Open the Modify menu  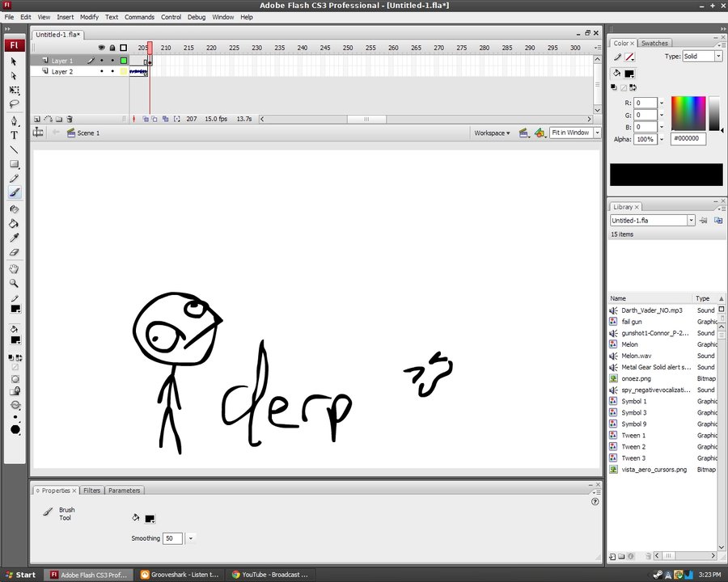pyautogui.click(x=89, y=17)
